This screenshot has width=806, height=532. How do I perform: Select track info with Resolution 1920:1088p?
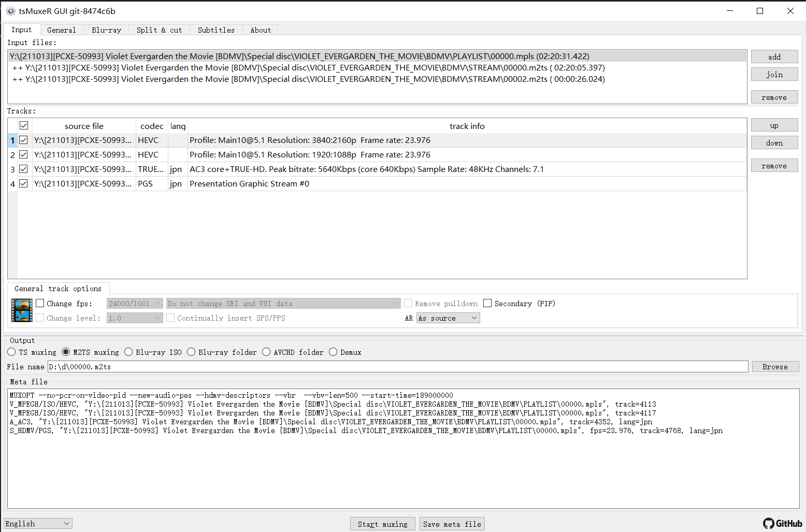(x=467, y=154)
